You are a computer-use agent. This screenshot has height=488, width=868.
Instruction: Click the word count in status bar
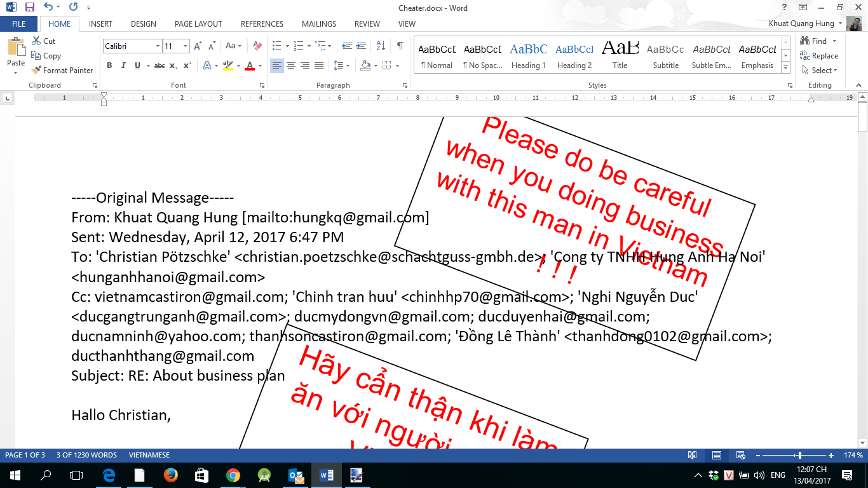point(86,455)
